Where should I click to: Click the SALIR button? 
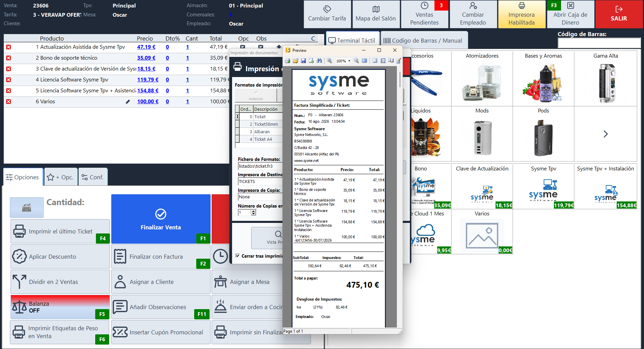[619, 14]
